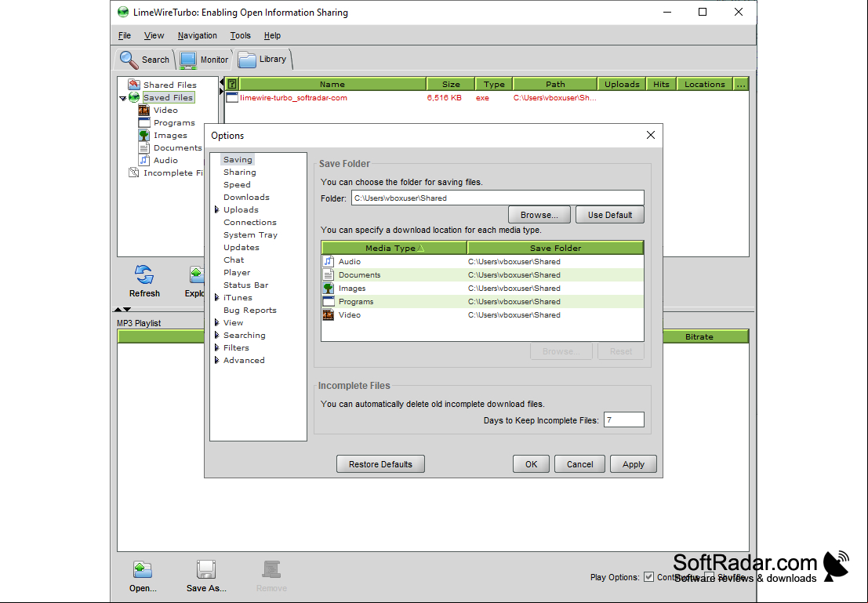Click the Save As... floppy disk icon
Viewport: 868px width, 603px height.
(206, 569)
